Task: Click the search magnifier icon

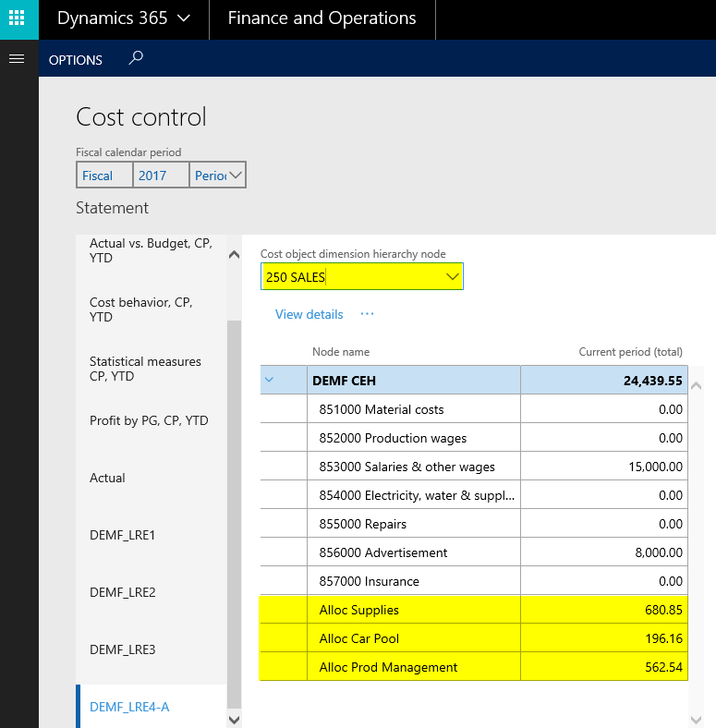Action: (x=136, y=58)
